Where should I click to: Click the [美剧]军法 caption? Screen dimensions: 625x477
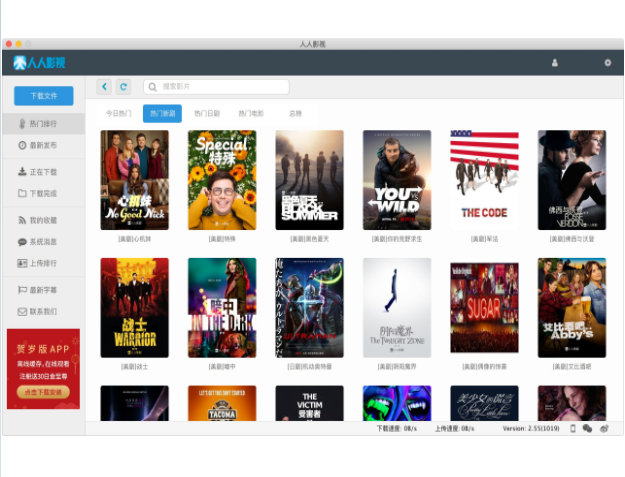[x=484, y=239]
